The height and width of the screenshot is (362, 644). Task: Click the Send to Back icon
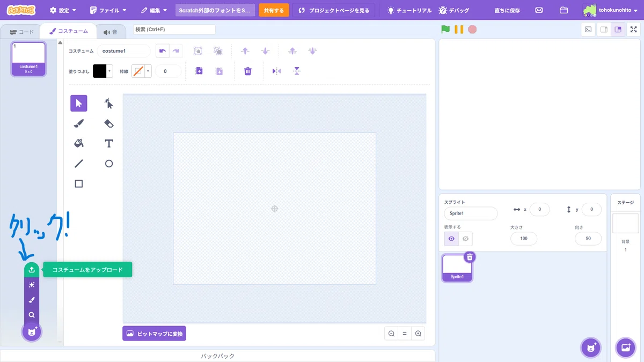(x=312, y=51)
